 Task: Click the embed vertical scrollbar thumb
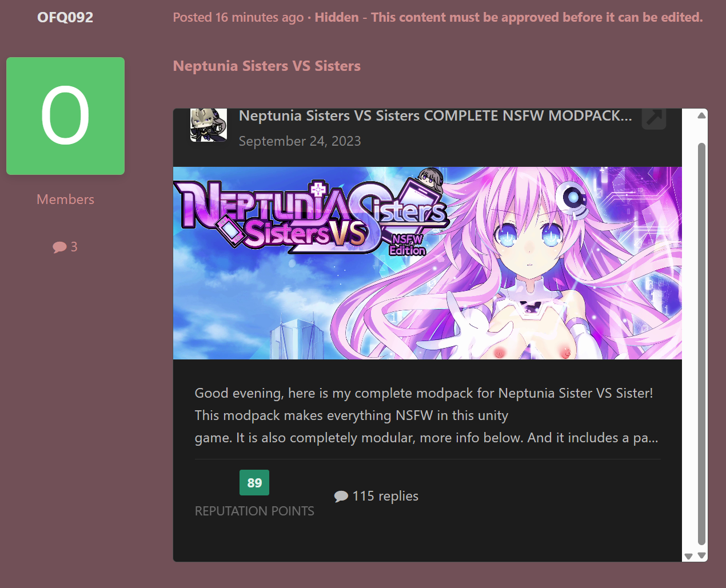702,345
